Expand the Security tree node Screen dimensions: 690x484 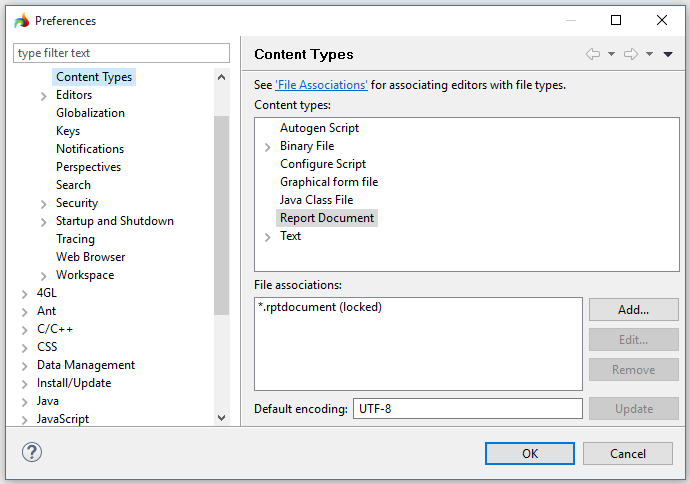[x=44, y=204]
